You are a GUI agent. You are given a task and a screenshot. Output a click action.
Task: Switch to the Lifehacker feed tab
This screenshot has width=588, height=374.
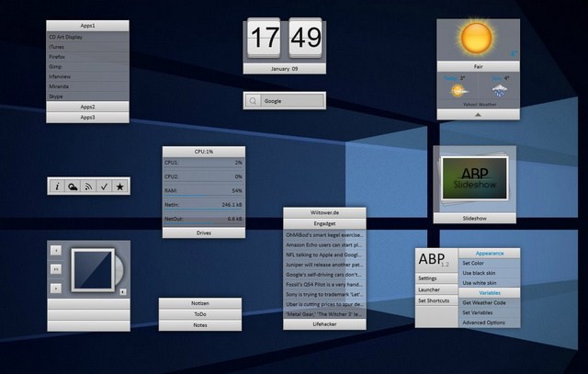coord(324,324)
